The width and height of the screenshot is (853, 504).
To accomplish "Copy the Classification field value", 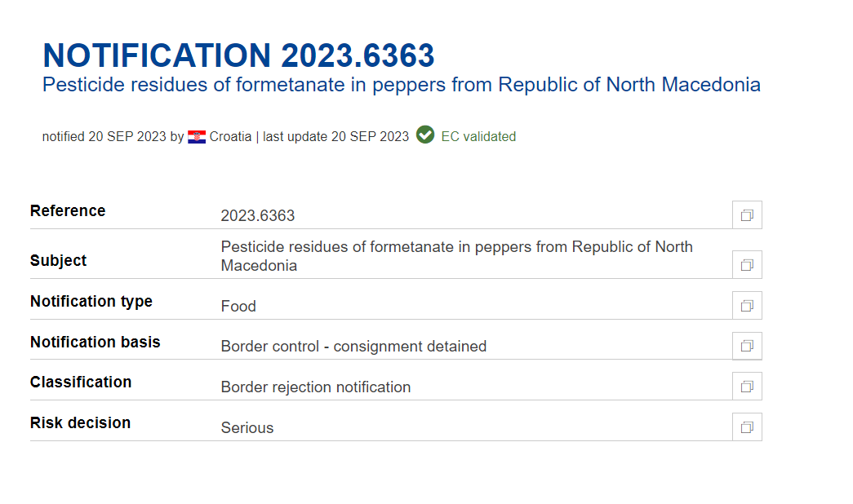I will point(747,387).
